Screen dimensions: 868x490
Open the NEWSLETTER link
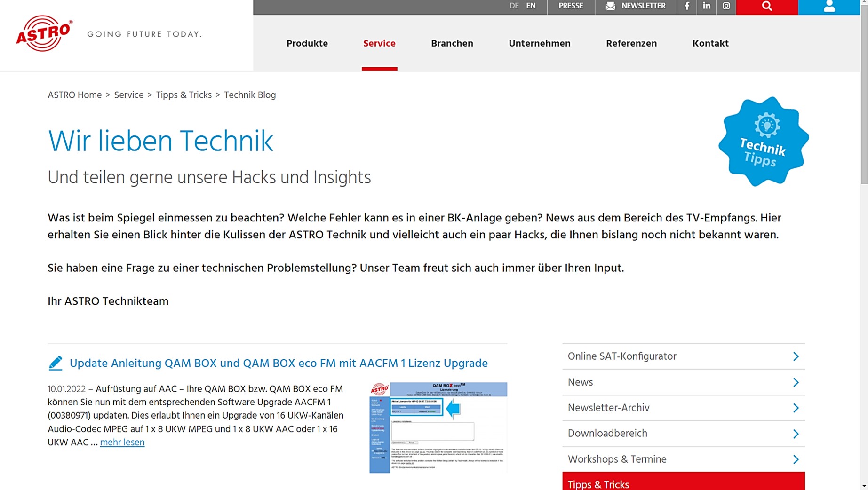coord(636,6)
